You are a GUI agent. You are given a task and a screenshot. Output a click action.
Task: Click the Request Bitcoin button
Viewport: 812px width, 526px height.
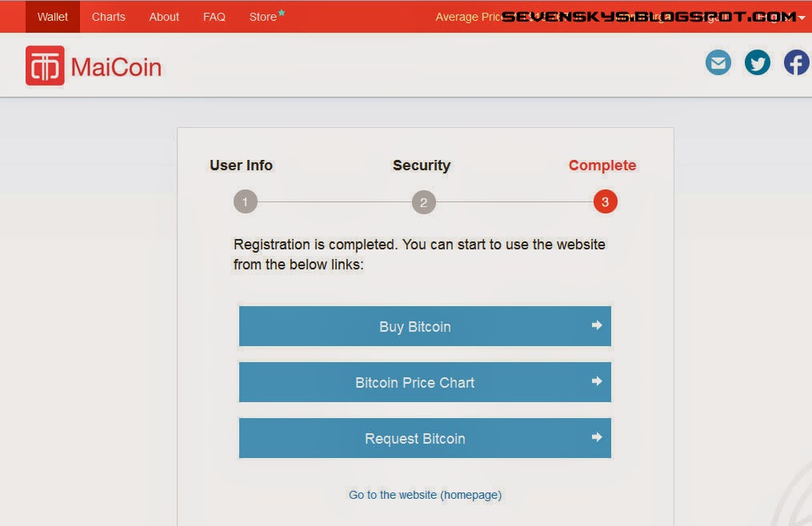tap(425, 438)
